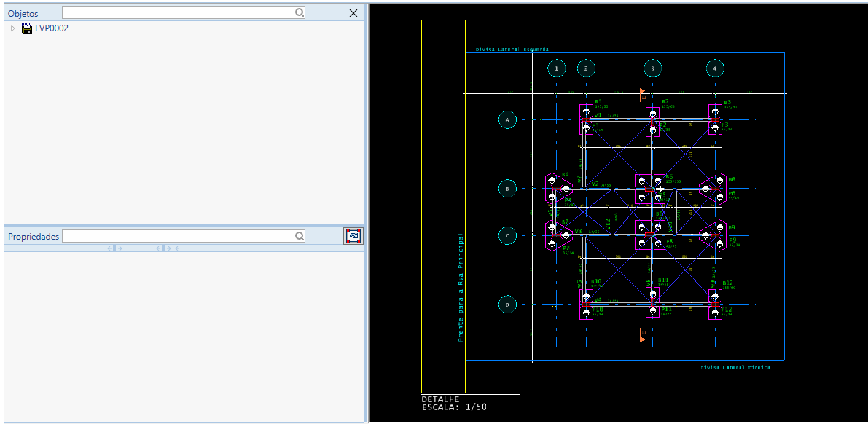This screenshot has height=424, width=868.
Task: Click the DWG file icon beside FVP0002
Action: pyautogui.click(x=27, y=28)
